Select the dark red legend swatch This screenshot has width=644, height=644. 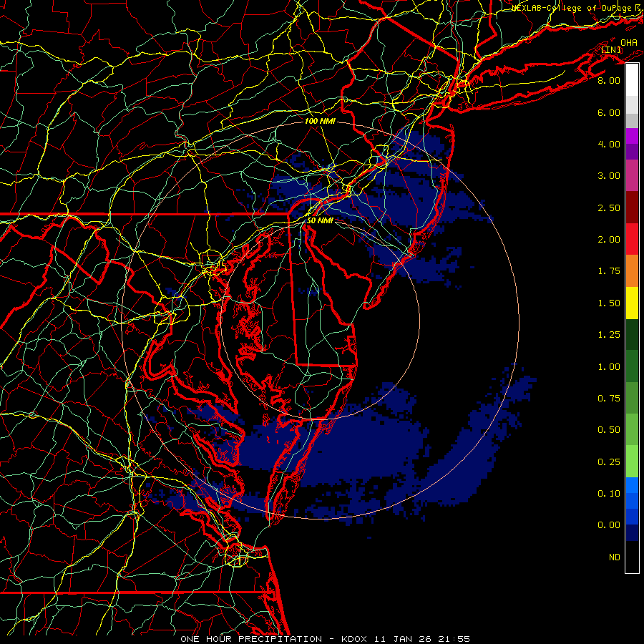coord(632,208)
